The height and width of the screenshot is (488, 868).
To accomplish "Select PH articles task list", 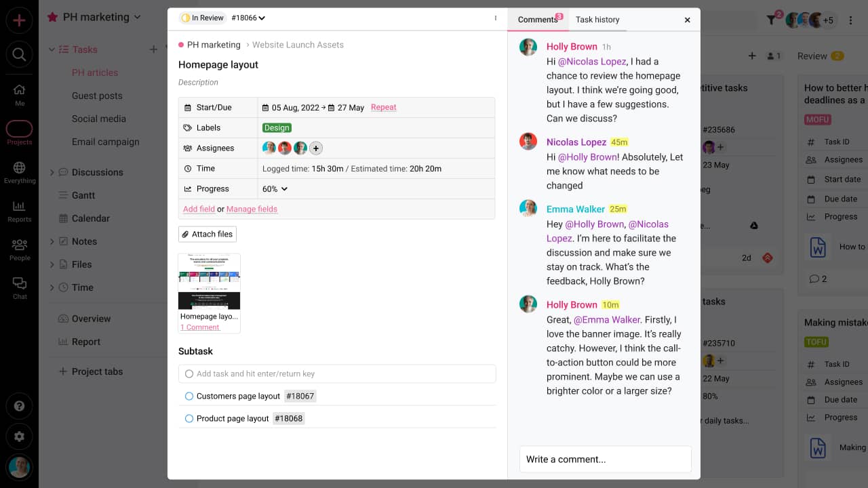I will (x=95, y=73).
